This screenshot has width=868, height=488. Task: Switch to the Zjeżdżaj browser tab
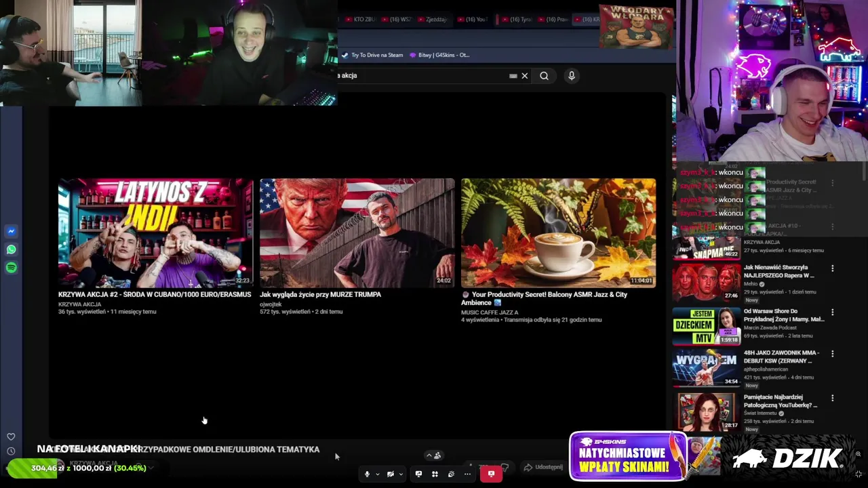(433, 20)
